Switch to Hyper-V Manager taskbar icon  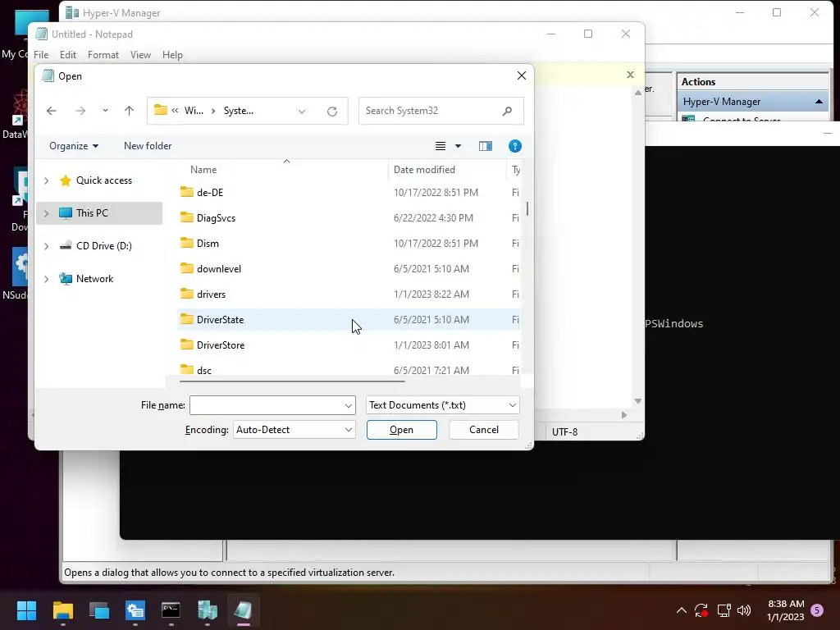(208, 610)
